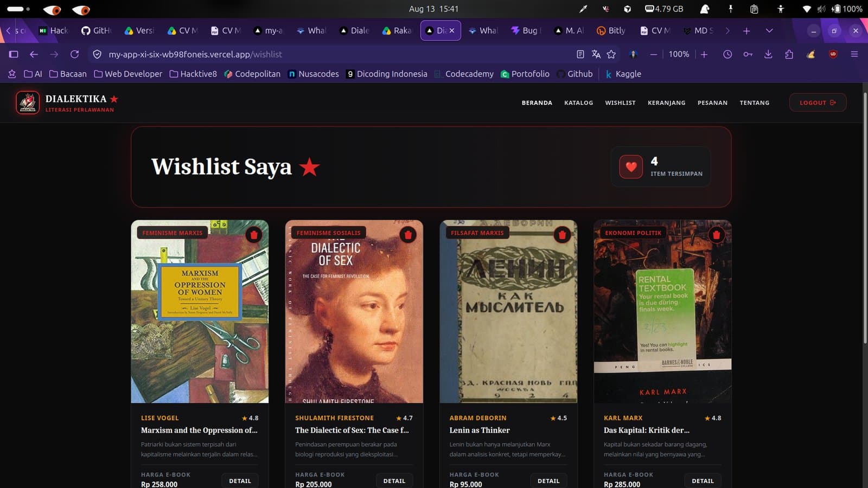This screenshot has width=868, height=488.
Task: Delete Lenin as Thinker via its trash icon
Action: [562, 235]
